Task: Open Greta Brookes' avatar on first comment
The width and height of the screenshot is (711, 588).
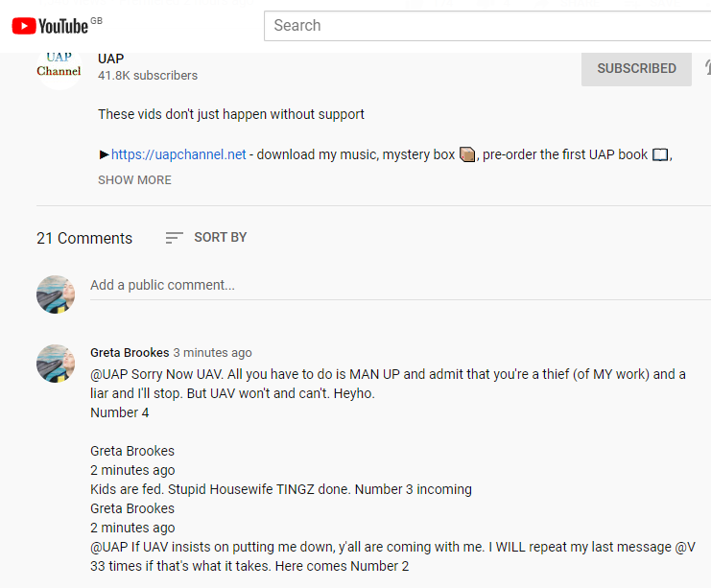Action: (x=56, y=364)
